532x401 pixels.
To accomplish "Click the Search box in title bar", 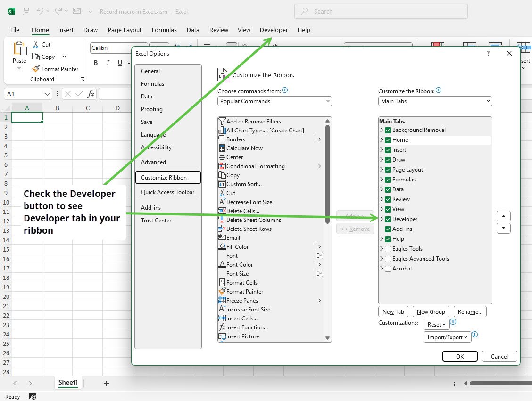I will click(381, 11).
